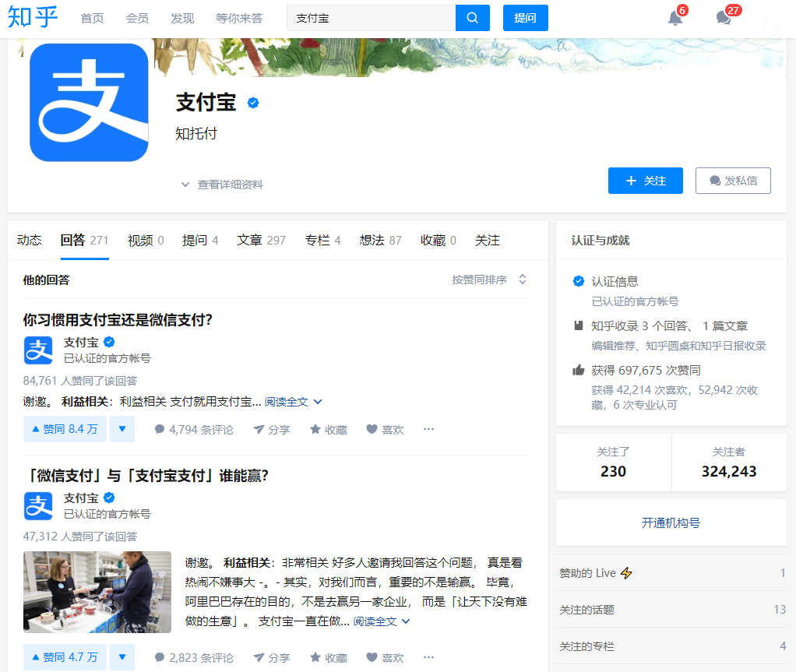Expand 阅读全文 on the second answer
This screenshot has height=672, width=796.
point(381,621)
